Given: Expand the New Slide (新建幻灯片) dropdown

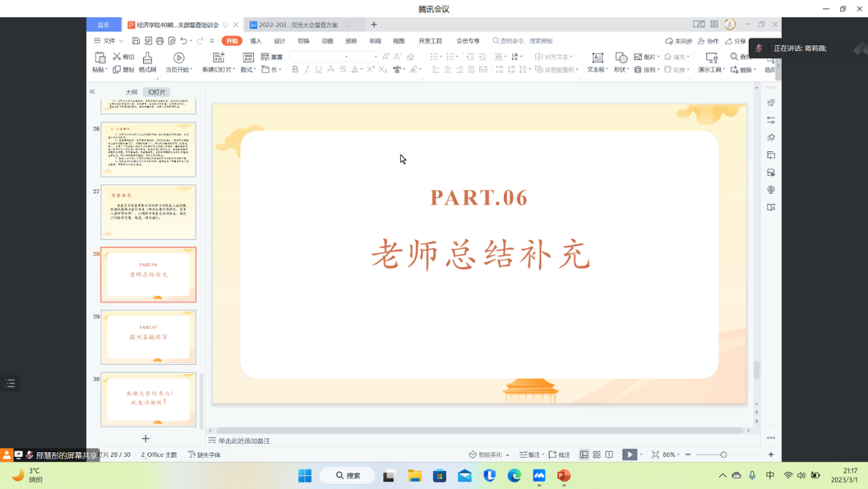Looking at the screenshot, I should point(219,70).
